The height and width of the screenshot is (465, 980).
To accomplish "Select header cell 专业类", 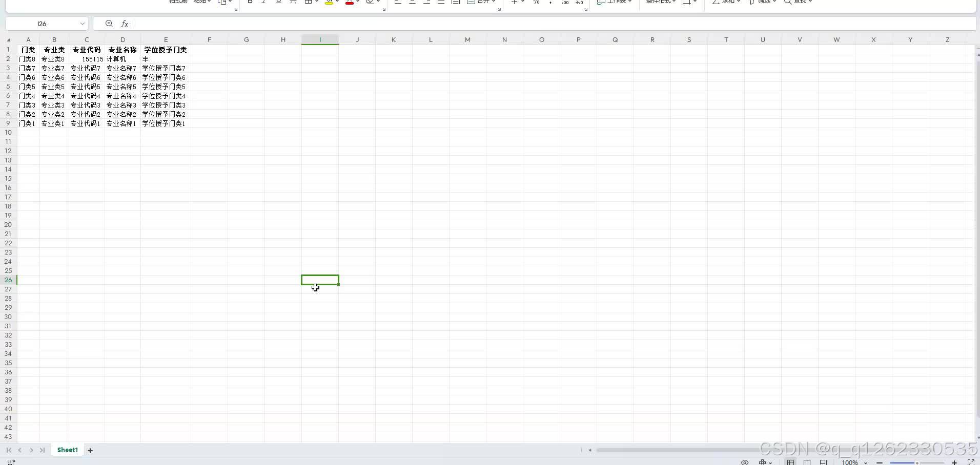I will (54, 50).
